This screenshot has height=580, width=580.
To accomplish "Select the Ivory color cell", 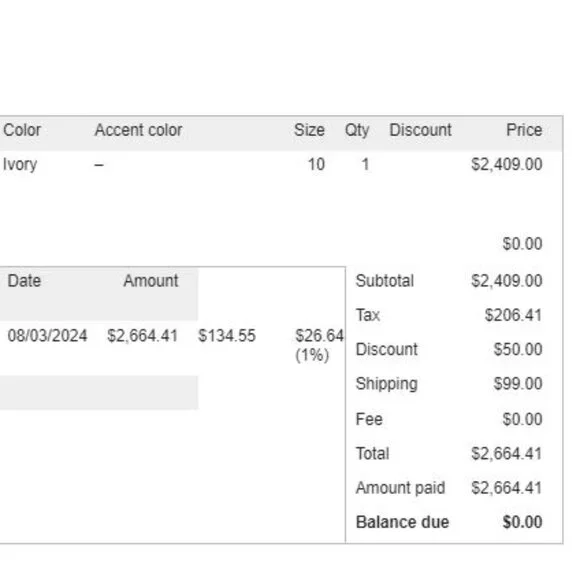I will (20, 165).
